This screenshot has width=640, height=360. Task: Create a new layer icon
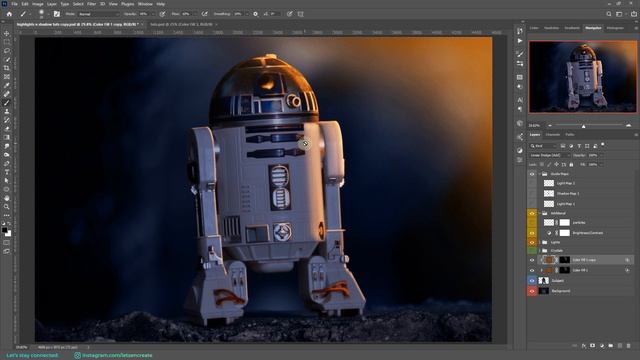click(x=620, y=346)
